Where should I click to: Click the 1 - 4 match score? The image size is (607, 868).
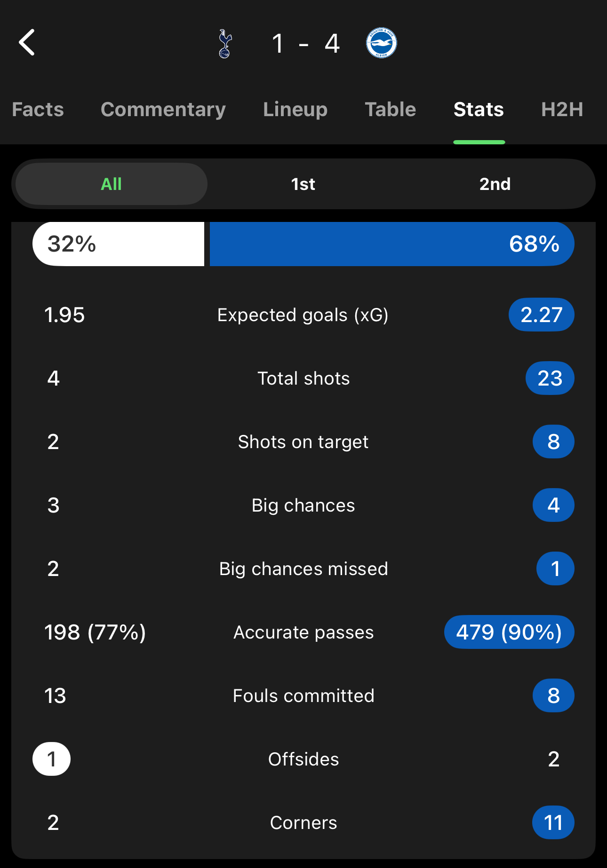coord(306,44)
